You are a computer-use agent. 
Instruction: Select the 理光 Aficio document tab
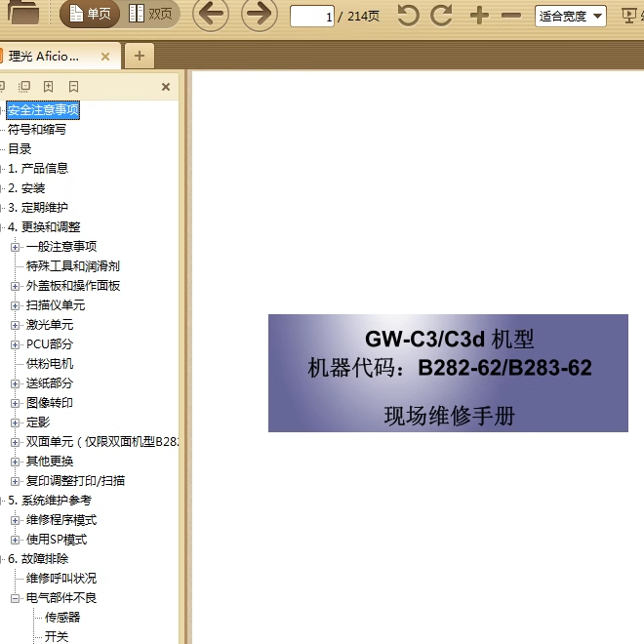pyautogui.click(x=50, y=56)
